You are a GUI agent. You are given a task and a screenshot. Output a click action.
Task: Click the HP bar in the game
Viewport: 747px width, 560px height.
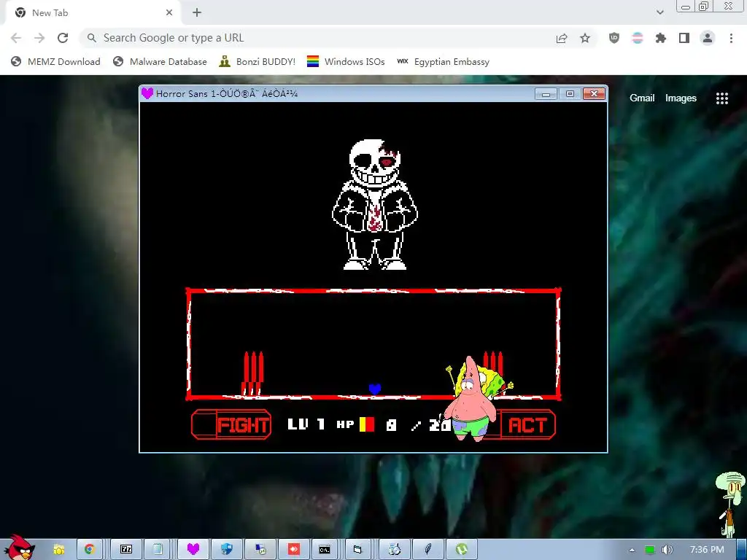click(x=367, y=424)
